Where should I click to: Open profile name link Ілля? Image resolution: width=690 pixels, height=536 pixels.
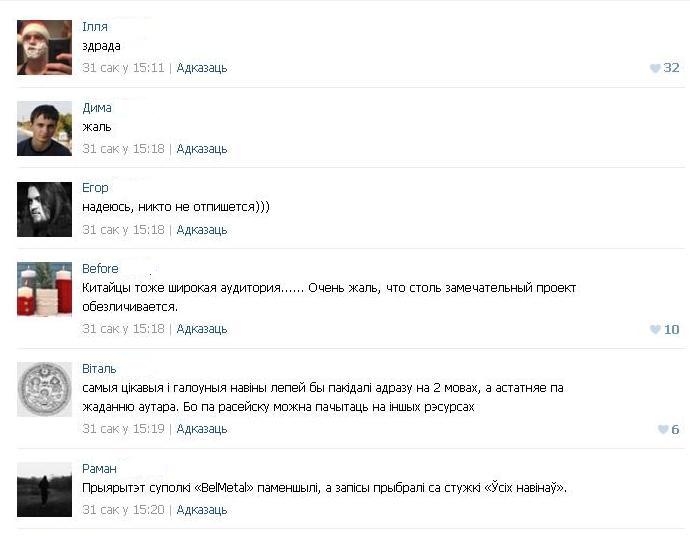95,27
